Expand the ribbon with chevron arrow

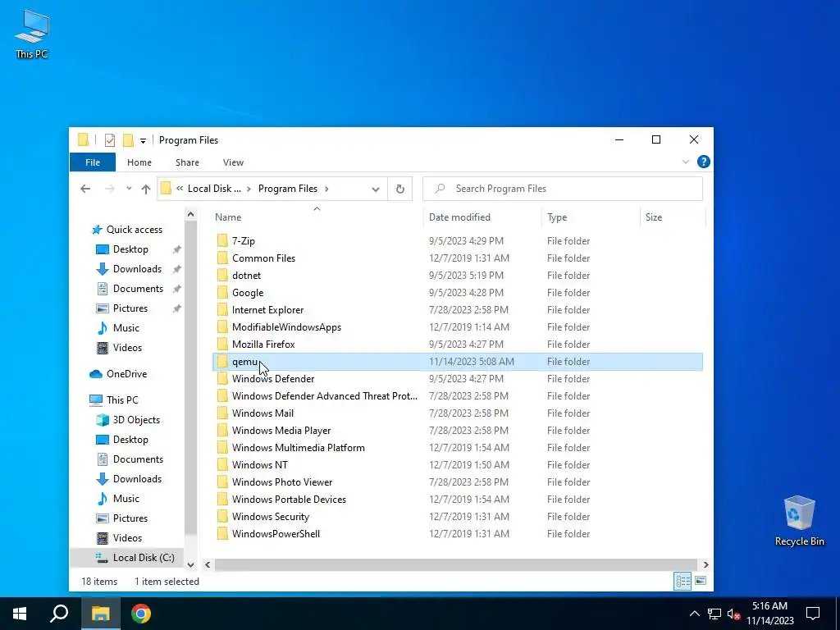686,162
